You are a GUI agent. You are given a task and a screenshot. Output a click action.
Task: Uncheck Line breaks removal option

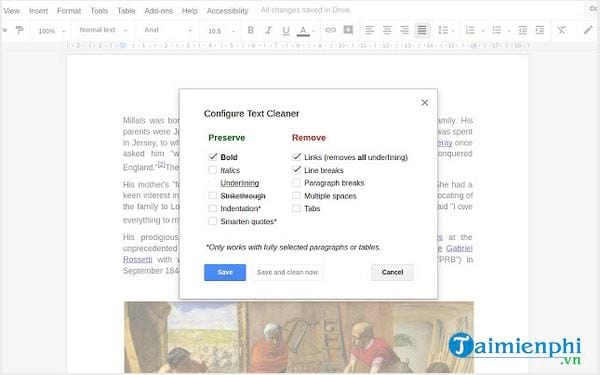(x=297, y=170)
